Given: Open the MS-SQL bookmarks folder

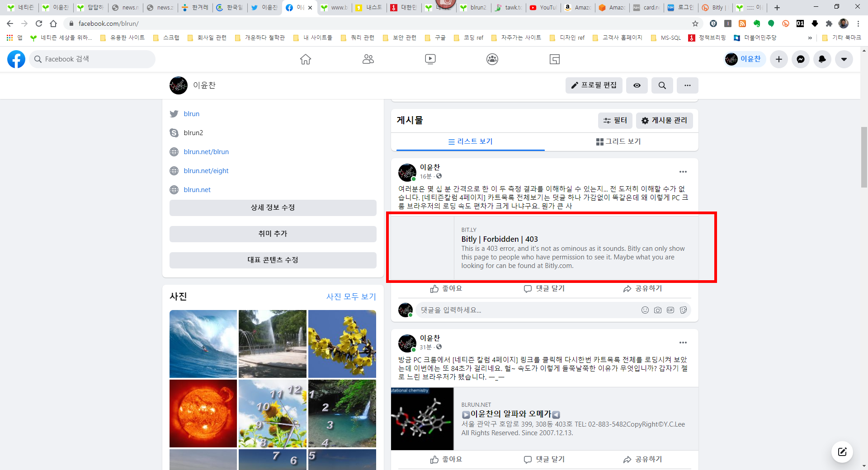Looking at the screenshot, I should coord(666,38).
